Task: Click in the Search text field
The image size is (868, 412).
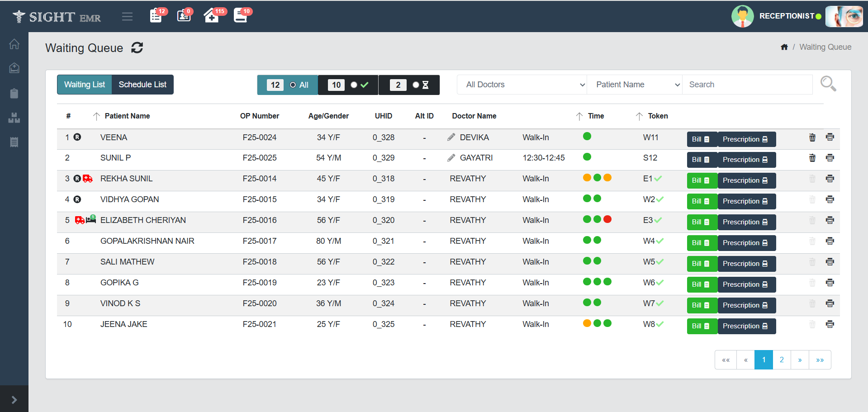Action: point(746,85)
